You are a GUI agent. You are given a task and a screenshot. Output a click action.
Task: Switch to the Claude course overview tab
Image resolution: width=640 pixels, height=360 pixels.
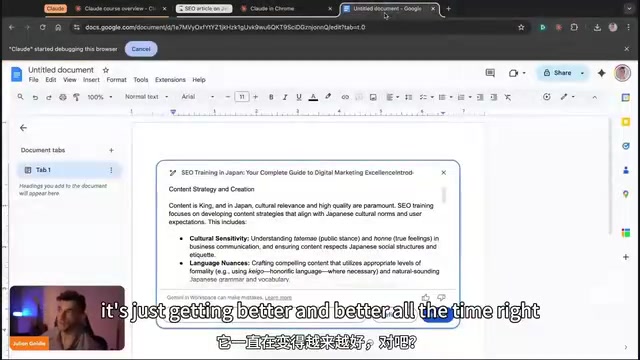121,9
